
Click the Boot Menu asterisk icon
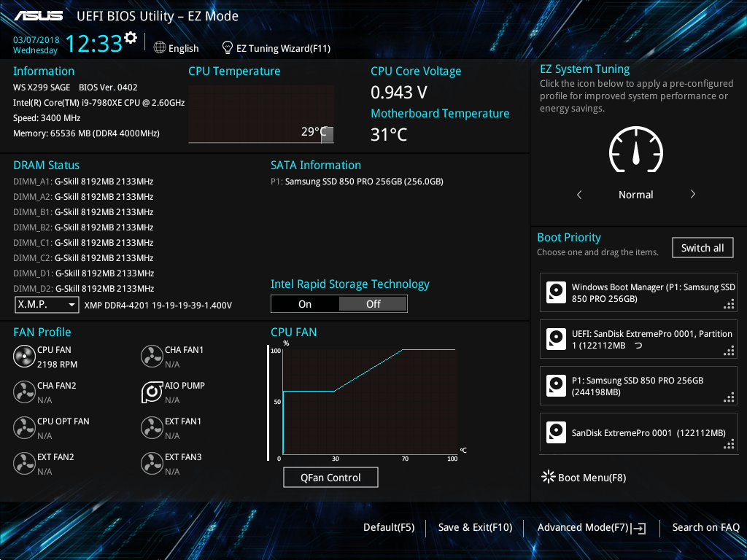549,477
